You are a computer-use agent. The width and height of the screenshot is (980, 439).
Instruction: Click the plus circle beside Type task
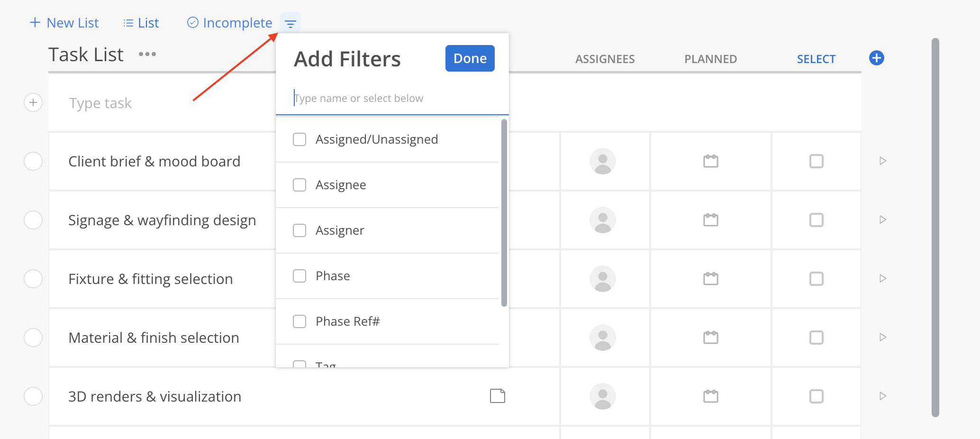point(33,103)
